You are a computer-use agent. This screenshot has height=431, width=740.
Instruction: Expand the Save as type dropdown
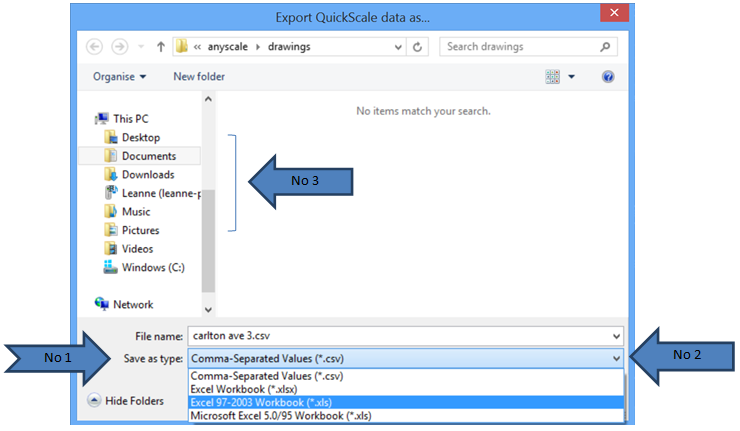point(614,357)
